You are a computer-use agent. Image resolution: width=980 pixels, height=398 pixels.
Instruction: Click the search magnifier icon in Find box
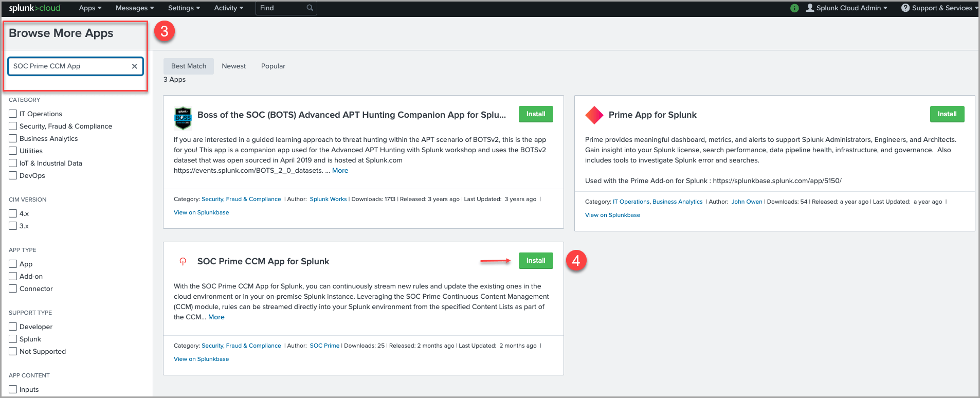310,8
